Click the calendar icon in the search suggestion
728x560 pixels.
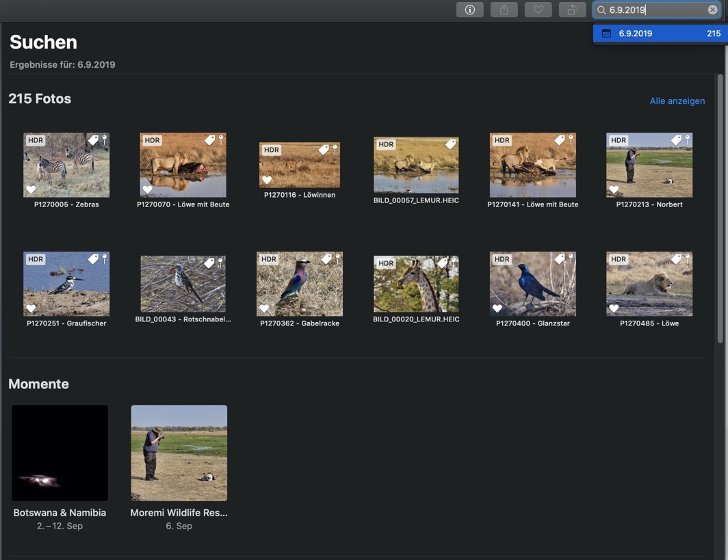pyautogui.click(x=606, y=34)
